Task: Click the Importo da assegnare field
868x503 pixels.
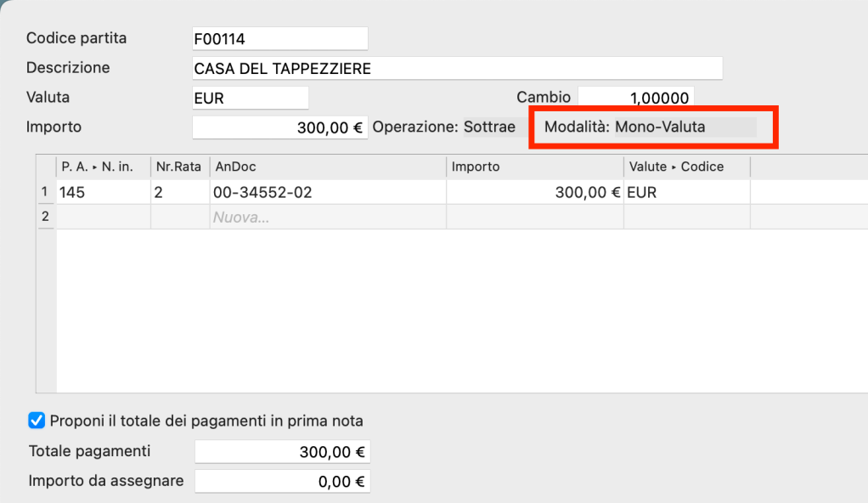Action: (x=282, y=482)
